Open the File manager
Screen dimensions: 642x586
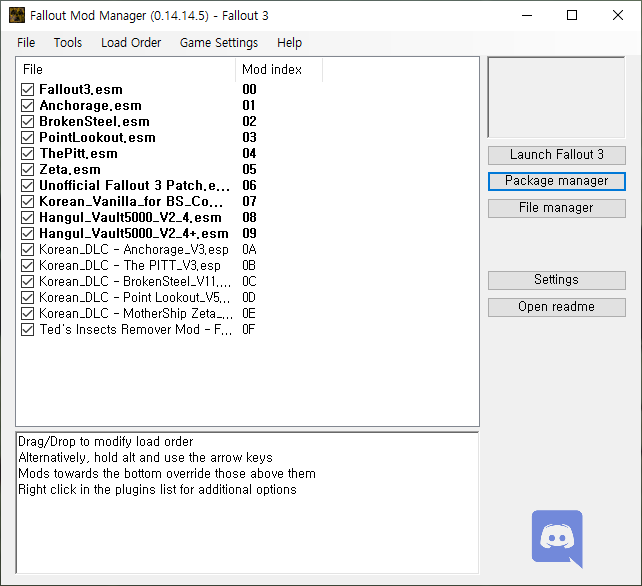[556, 208]
